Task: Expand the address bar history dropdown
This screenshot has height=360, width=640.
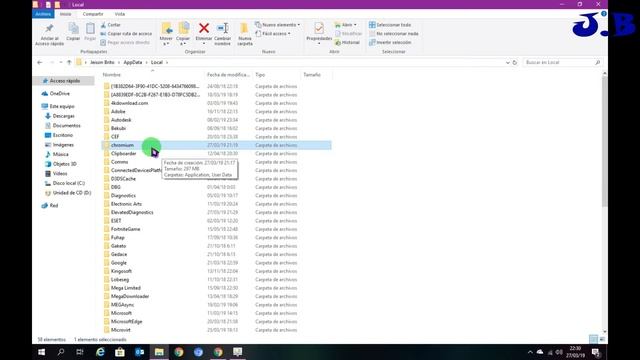Action: (x=507, y=62)
